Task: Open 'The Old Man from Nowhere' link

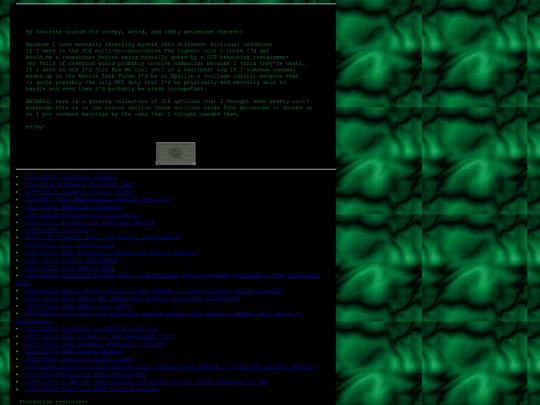Action: click(91, 389)
